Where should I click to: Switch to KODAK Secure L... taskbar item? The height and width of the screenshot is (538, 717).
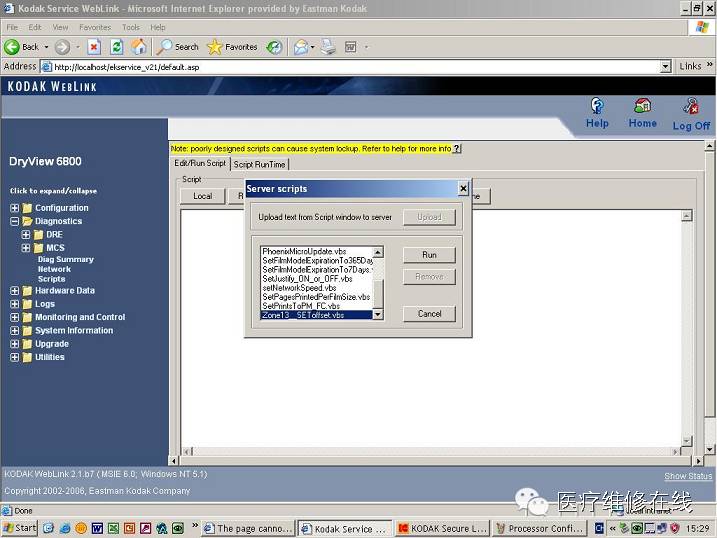[x=443, y=528]
